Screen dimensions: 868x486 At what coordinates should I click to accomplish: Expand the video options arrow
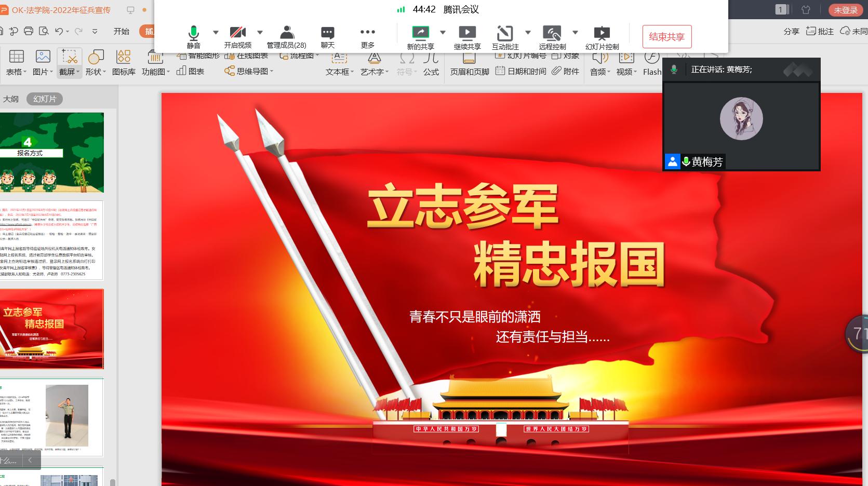[260, 32]
